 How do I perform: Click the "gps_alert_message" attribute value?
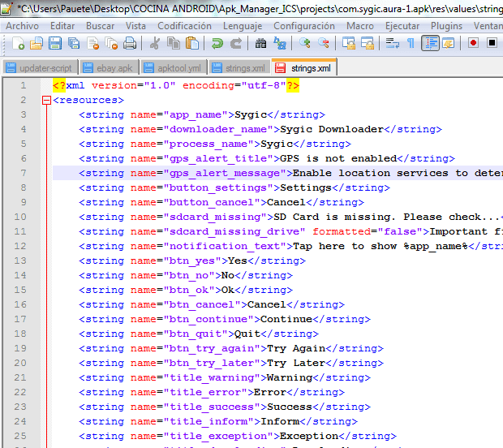point(225,174)
